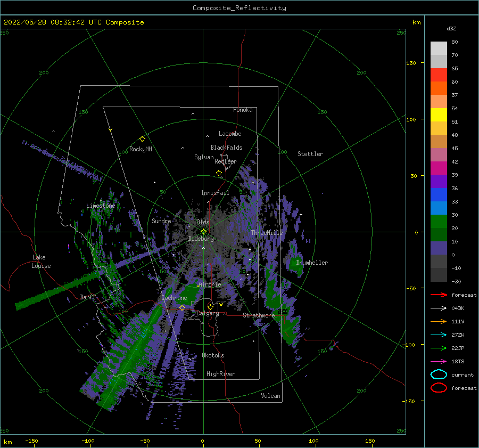
Task: Click the current legend label
Action: click(x=463, y=375)
